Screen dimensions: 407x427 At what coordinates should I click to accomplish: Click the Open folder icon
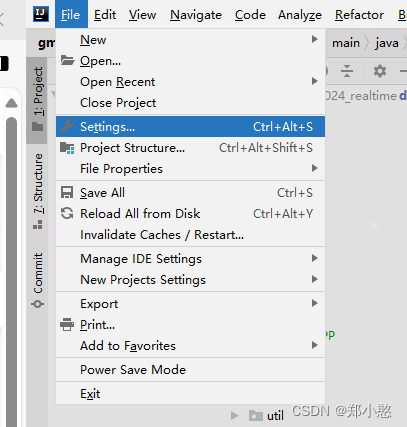68,61
